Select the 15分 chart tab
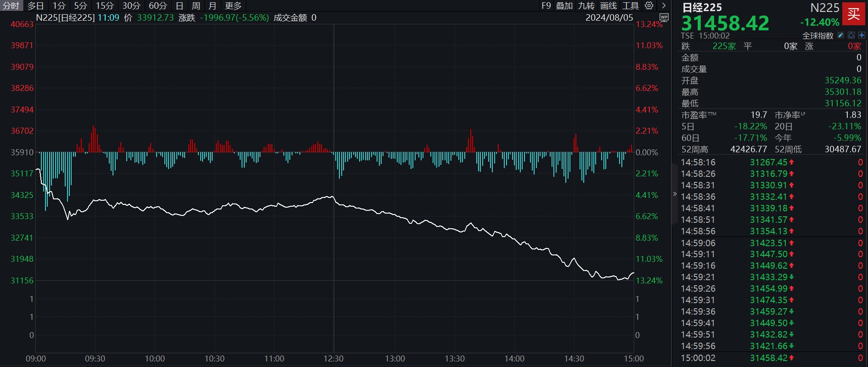Image resolution: width=868 pixels, height=367 pixels. coord(105,6)
